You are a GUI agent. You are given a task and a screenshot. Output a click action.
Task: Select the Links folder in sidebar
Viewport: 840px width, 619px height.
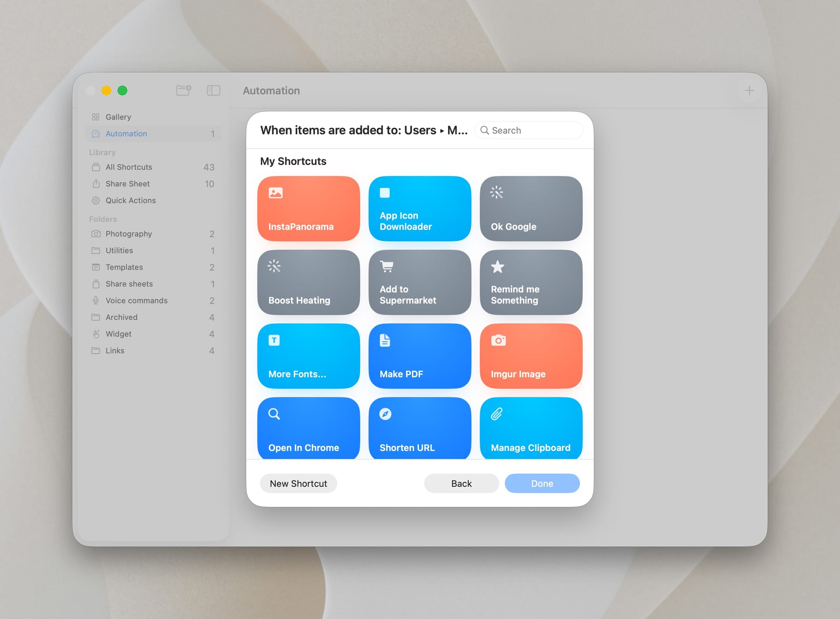coord(114,350)
